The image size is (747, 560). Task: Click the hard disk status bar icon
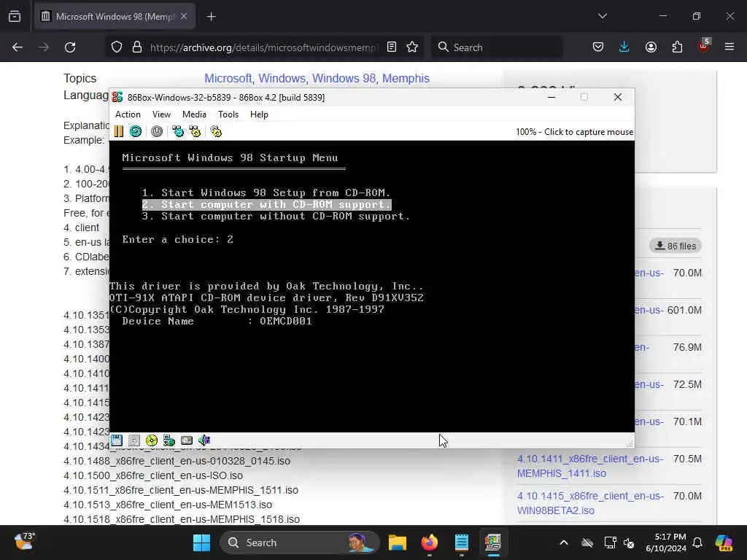[187, 440]
